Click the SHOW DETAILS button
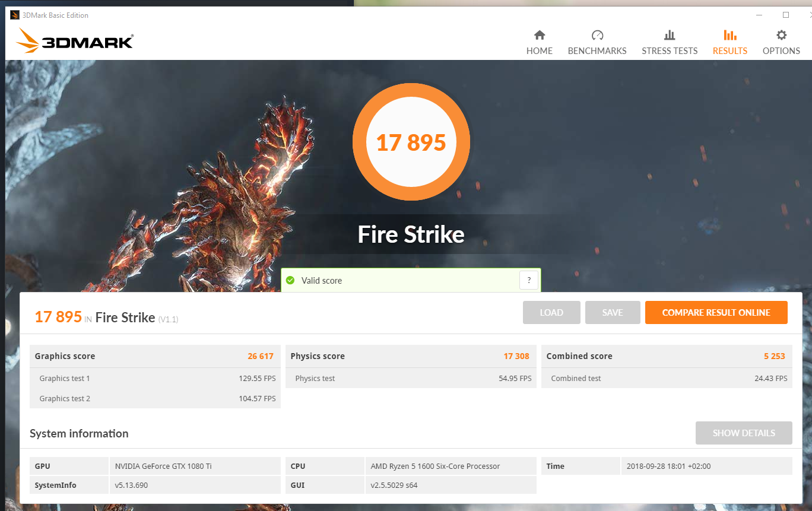The image size is (812, 511). (744, 433)
